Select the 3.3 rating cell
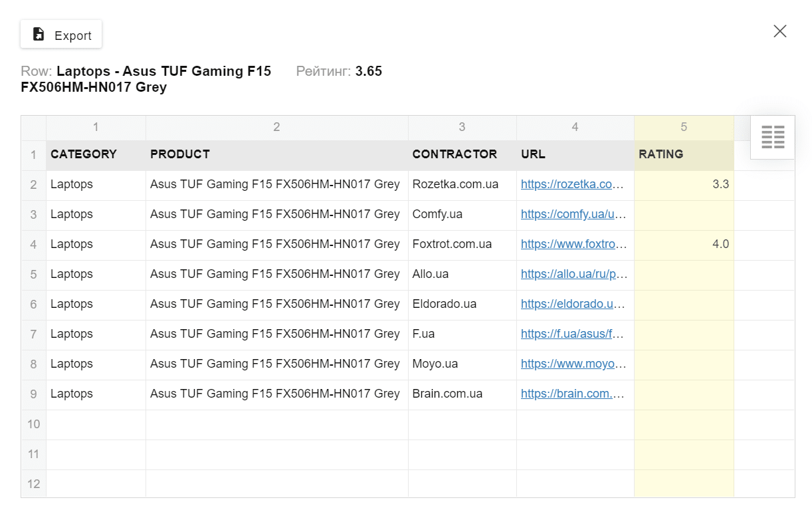Viewport: 812px width, 516px height. point(684,185)
